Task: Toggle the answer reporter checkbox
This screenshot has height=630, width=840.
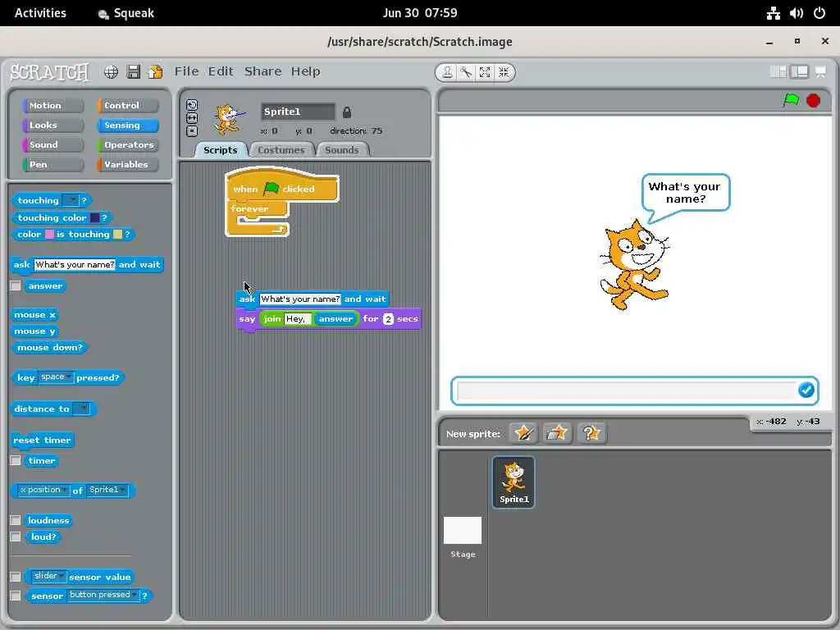Action: pyautogui.click(x=16, y=285)
